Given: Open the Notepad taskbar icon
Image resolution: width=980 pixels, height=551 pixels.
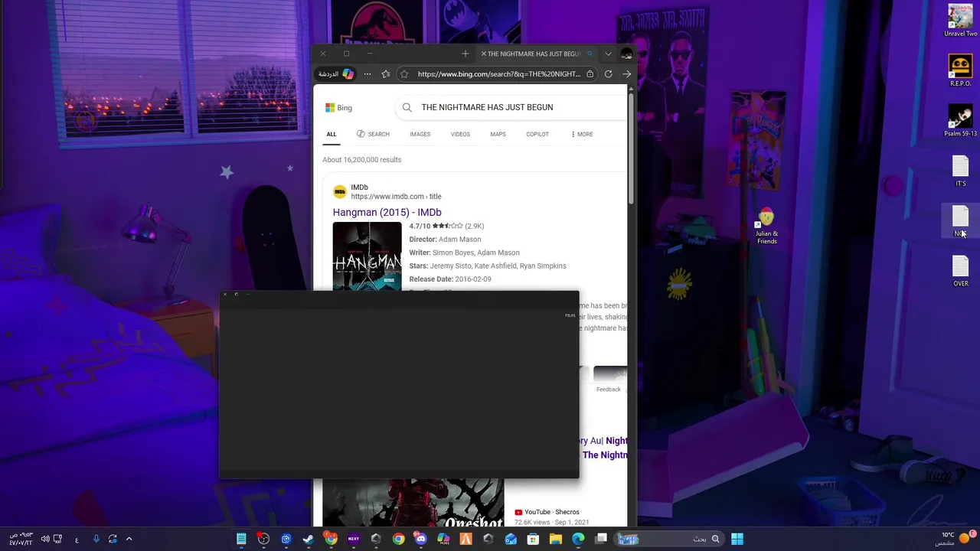Looking at the screenshot, I should tap(241, 539).
